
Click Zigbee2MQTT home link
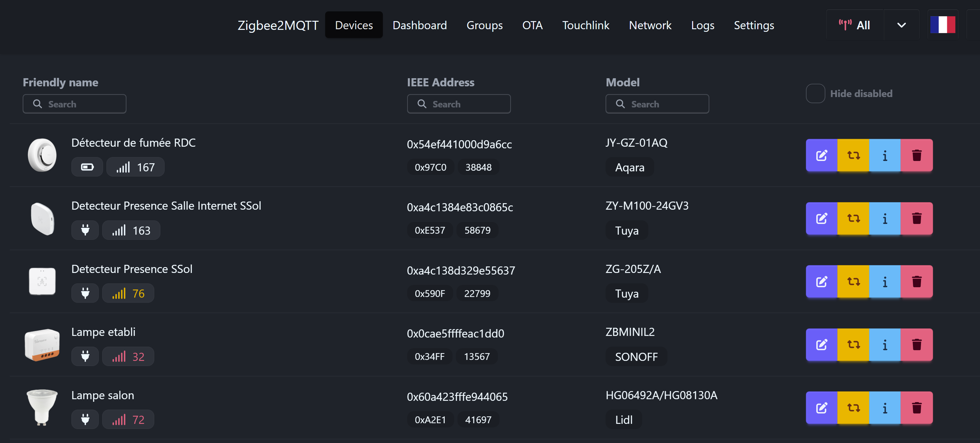[x=278, y=25]
